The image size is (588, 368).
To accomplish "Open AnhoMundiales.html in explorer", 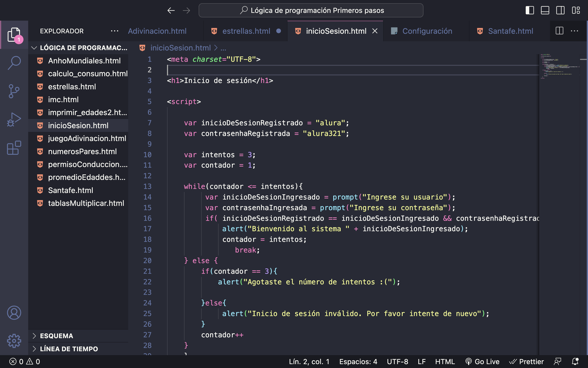I will [x=78, y=61].
